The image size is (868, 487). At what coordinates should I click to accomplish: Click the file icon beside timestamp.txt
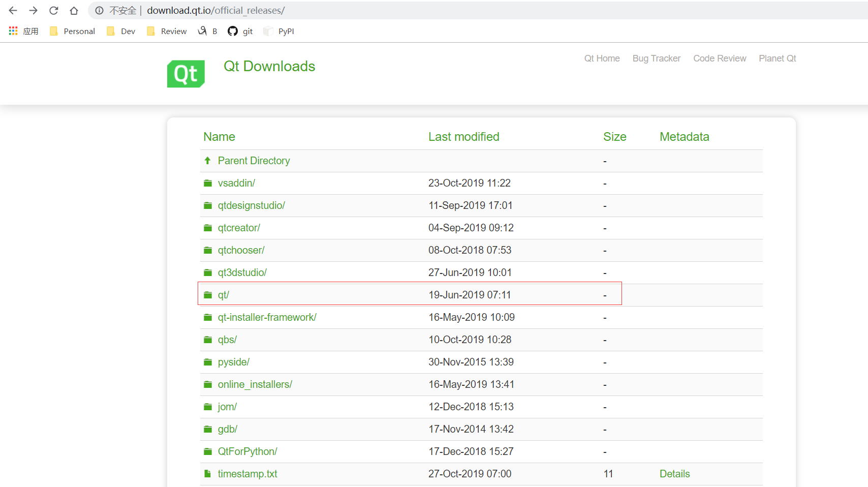[x=207, y=473]
